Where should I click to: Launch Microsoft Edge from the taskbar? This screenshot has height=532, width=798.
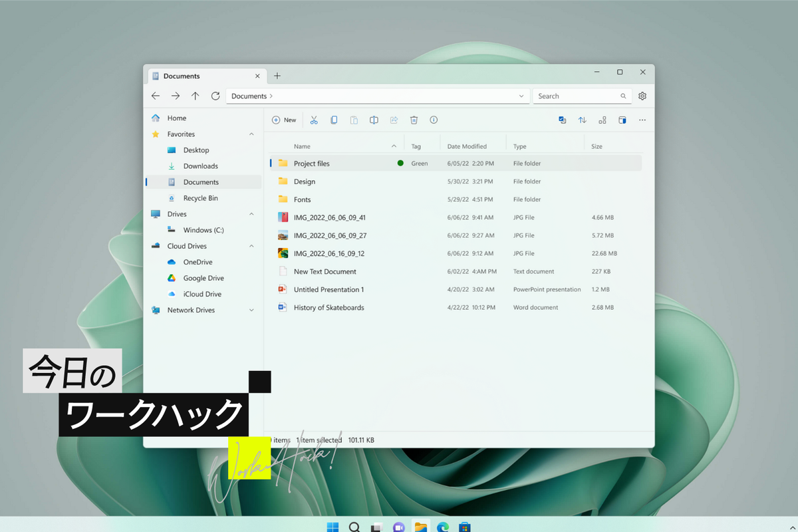pos(442,527)
